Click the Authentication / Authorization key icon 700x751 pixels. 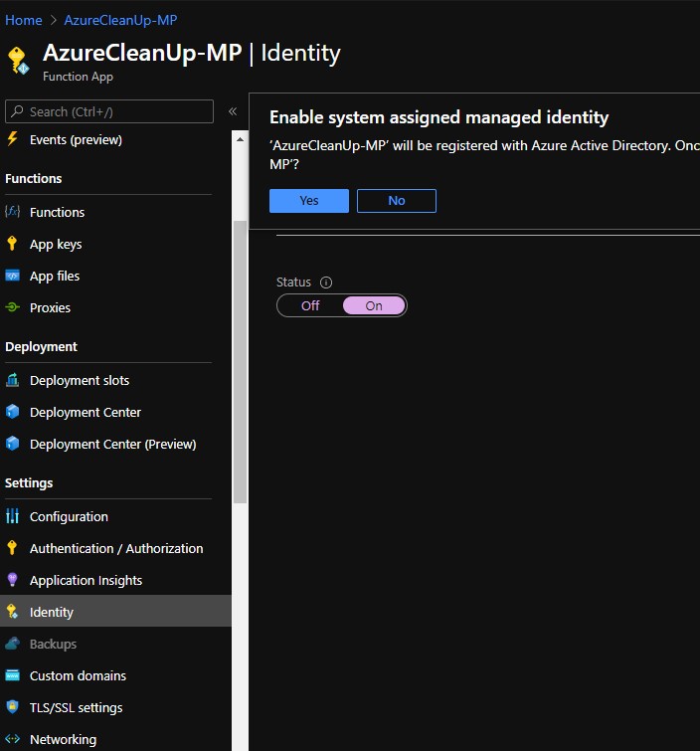click(x=12, y=548)
